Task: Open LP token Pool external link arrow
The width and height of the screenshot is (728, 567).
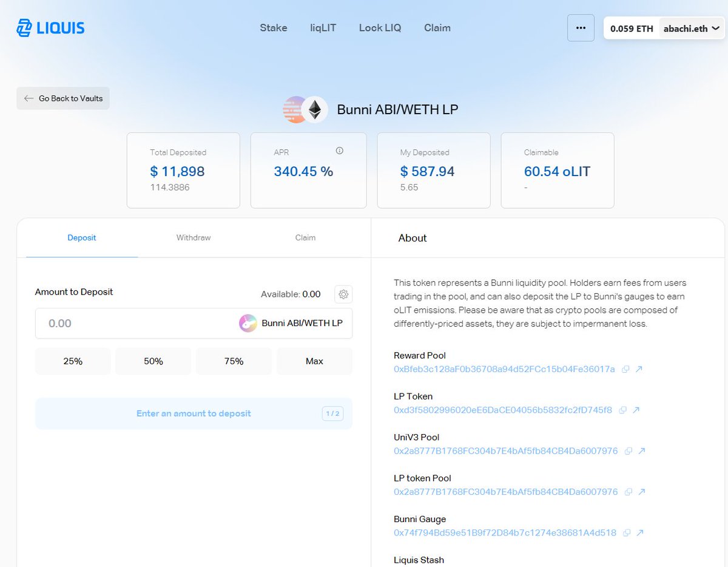Action: (642, 492)
